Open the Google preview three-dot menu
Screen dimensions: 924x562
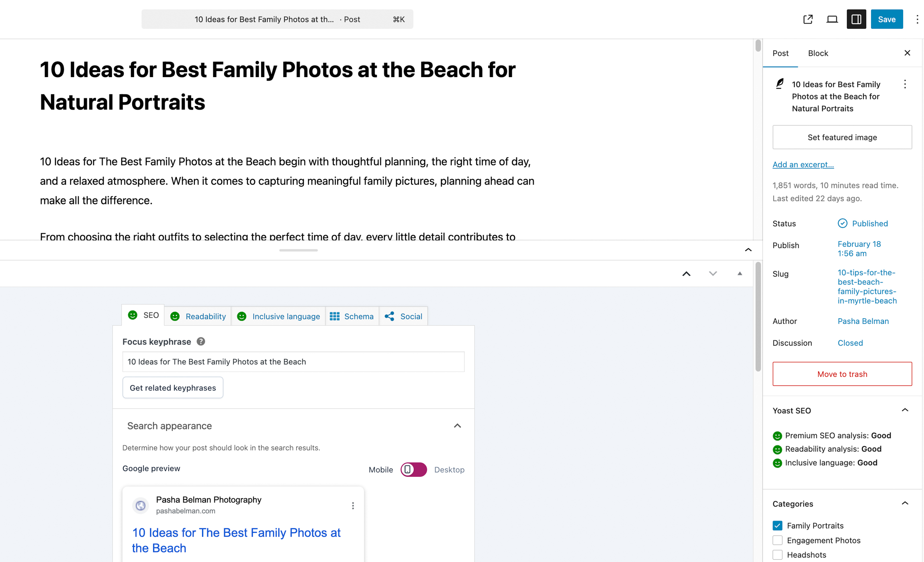353,506
